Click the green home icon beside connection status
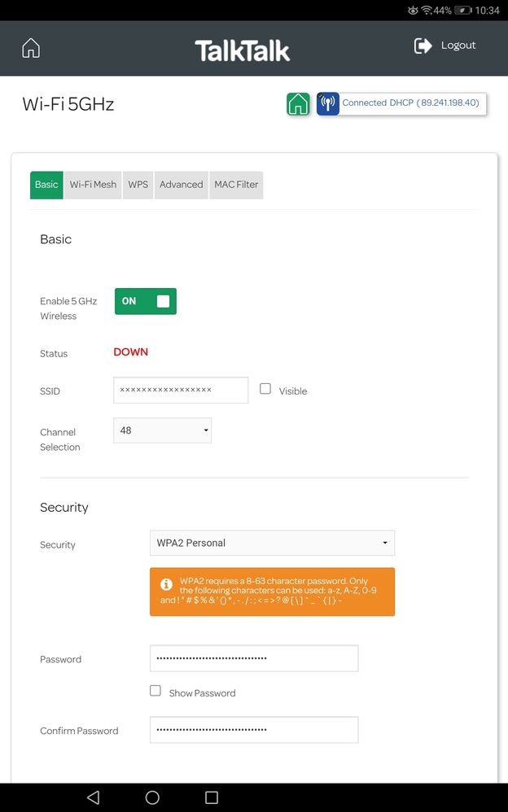Screen dimensions: 508x812 point(298,104)
